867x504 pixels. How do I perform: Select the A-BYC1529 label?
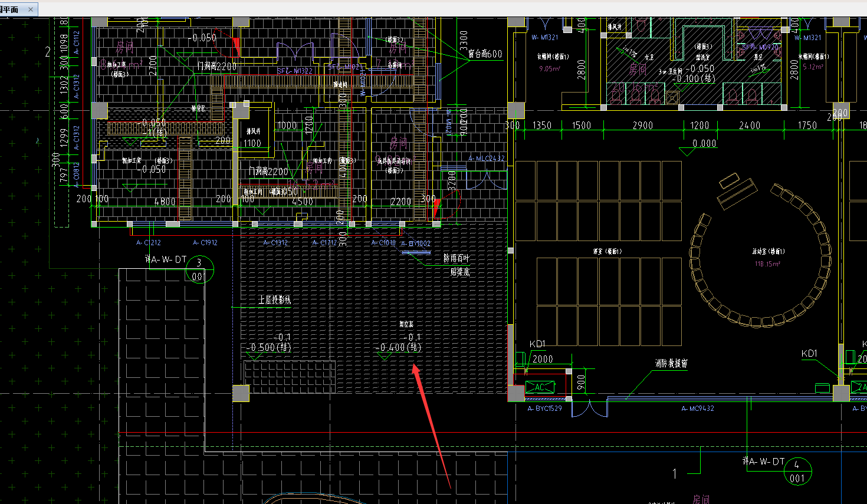(x=544, y=408)
